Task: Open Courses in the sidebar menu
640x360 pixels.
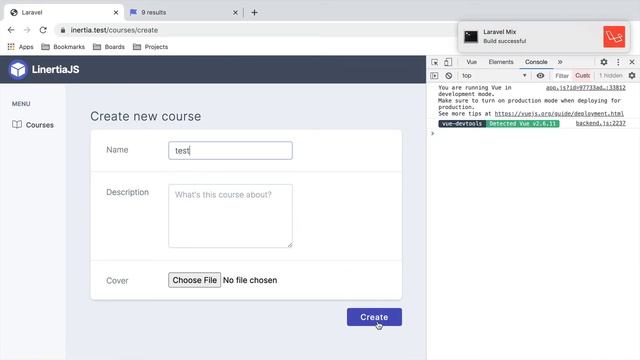Action: point(33,125)
